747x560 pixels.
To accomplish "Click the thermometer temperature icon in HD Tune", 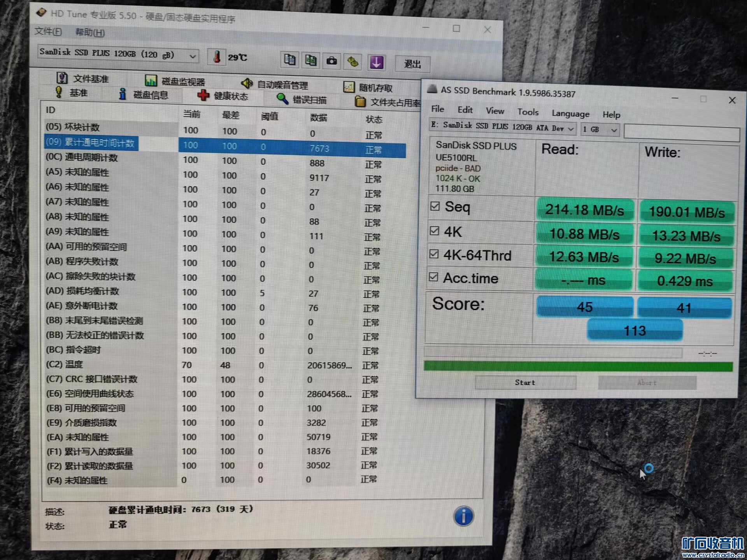I will [217, 57].
